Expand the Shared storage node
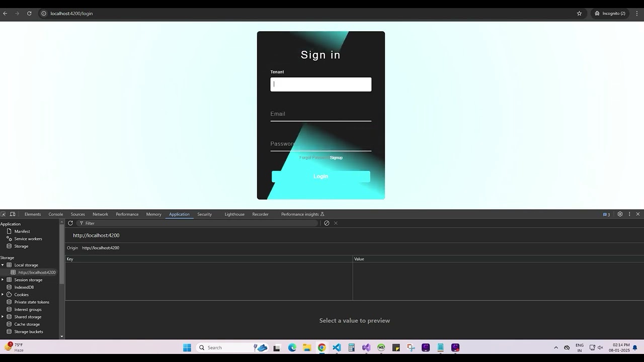The width and height of the screenshot is (644, 362). tap(3, 317)
